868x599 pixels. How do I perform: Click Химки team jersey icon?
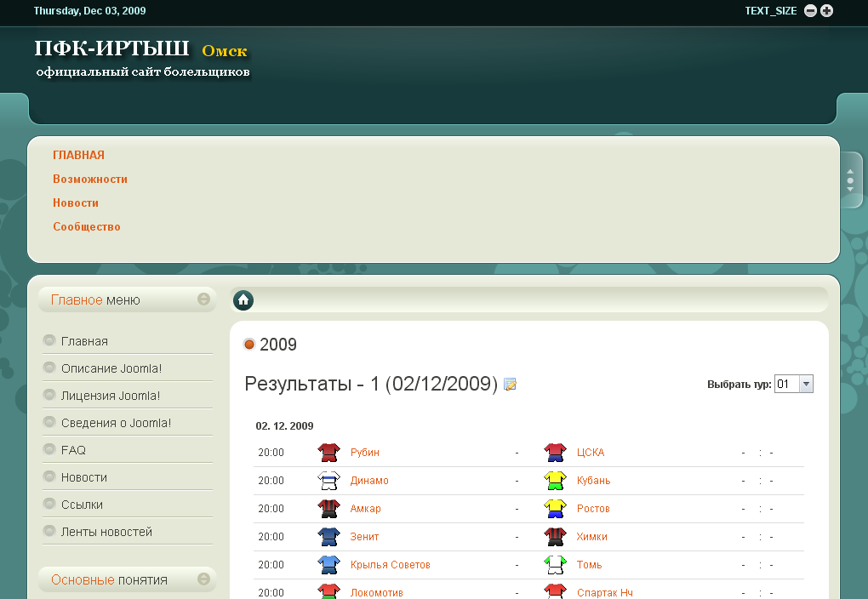click(x=555, y=536)
